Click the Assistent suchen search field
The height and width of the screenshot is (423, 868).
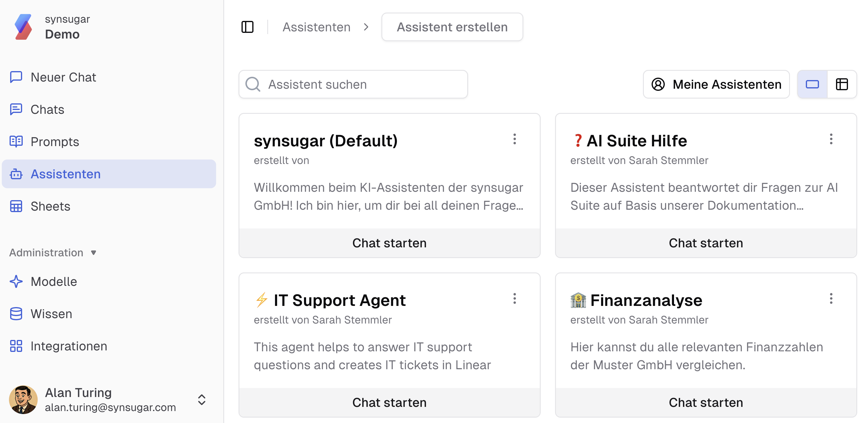(353, 84)
